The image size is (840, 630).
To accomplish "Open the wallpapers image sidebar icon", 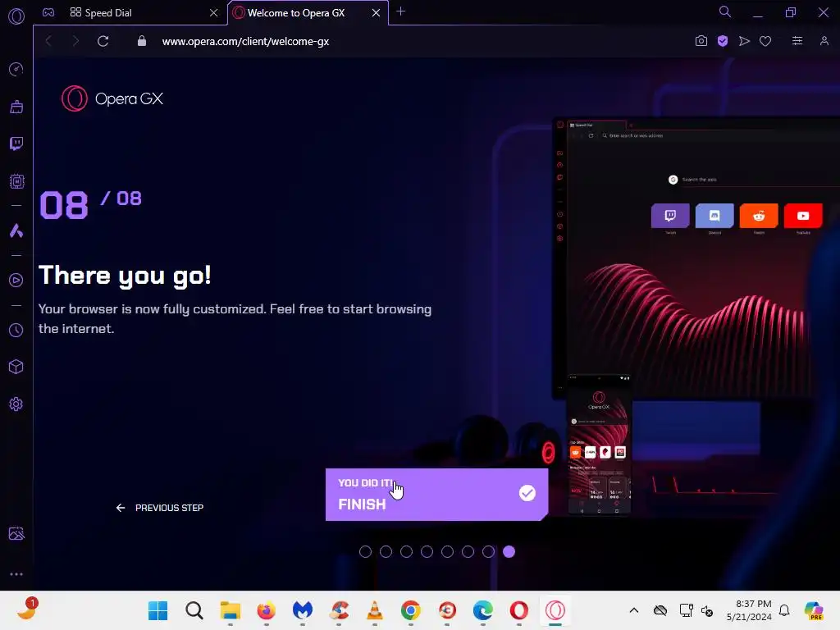I will click(16, 533).
